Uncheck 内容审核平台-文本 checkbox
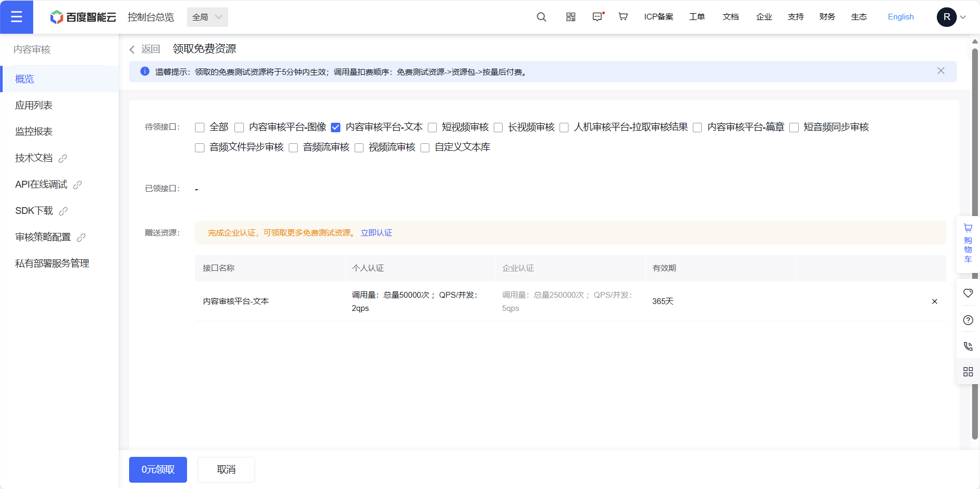The width and height of the screenshot is (980, 489). [x=336, y=128]
